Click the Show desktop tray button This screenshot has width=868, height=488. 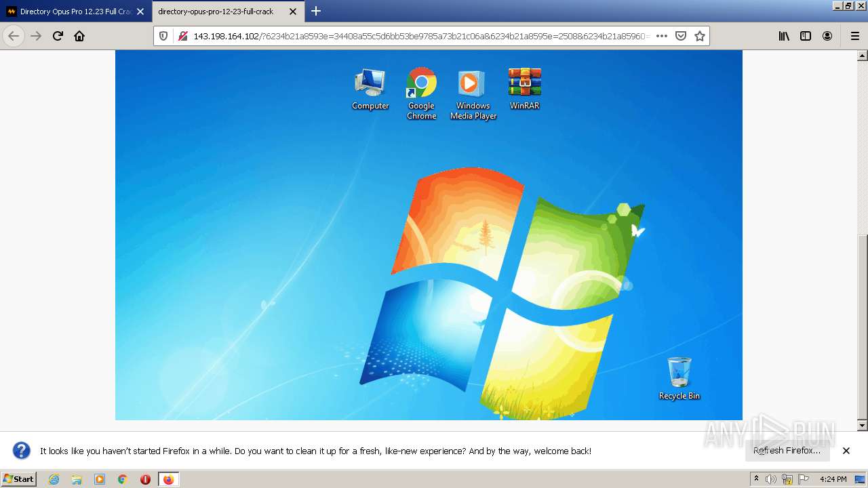[x=860, y=479]
